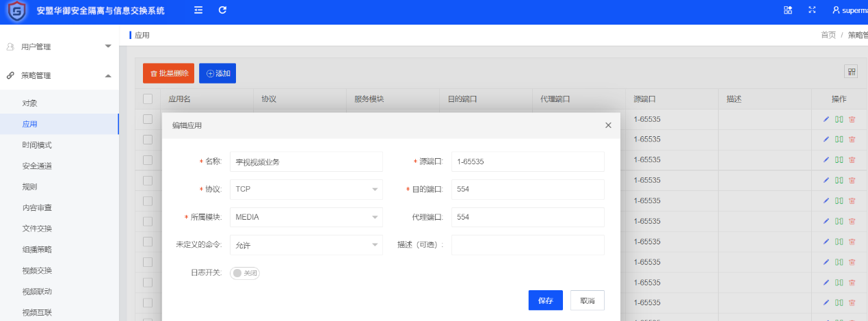The width and height of the screenshot is (868, 321).
Task: Click the green copy icon in first row
Action: (x=839, y=119)
